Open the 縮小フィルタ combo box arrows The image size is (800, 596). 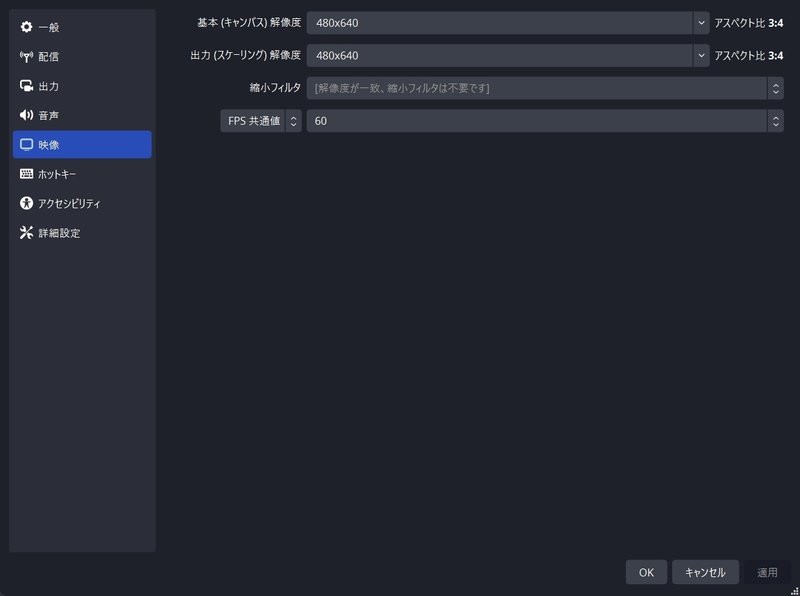tap(776, 88)
